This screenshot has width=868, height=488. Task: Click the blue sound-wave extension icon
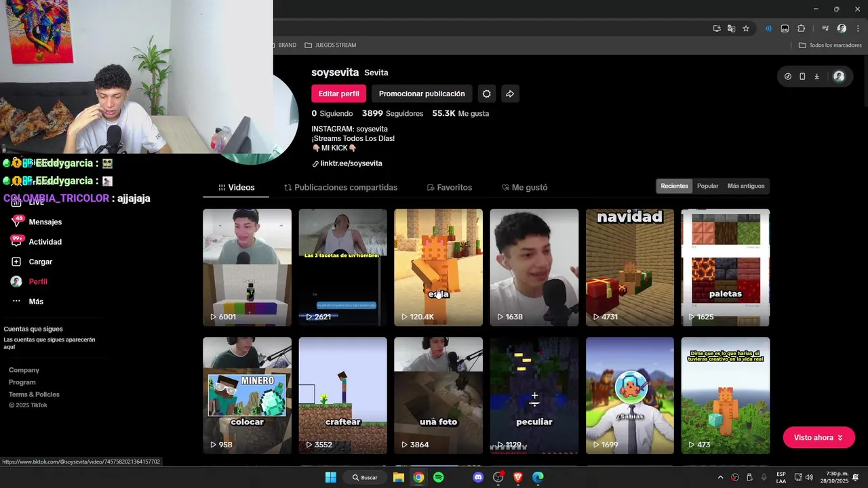[x=768, y=28]
